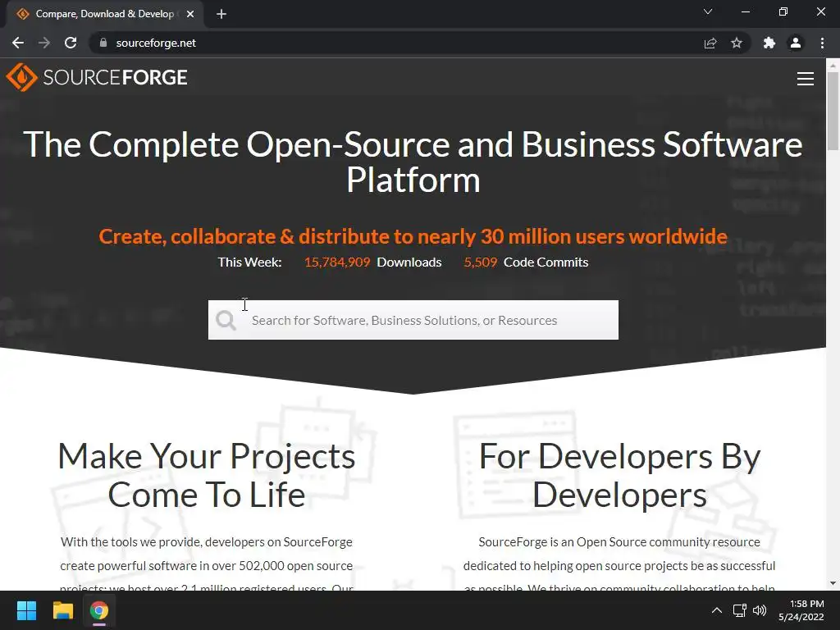
Task: Click the 5,509 code commits number
Action: [481, 262]
